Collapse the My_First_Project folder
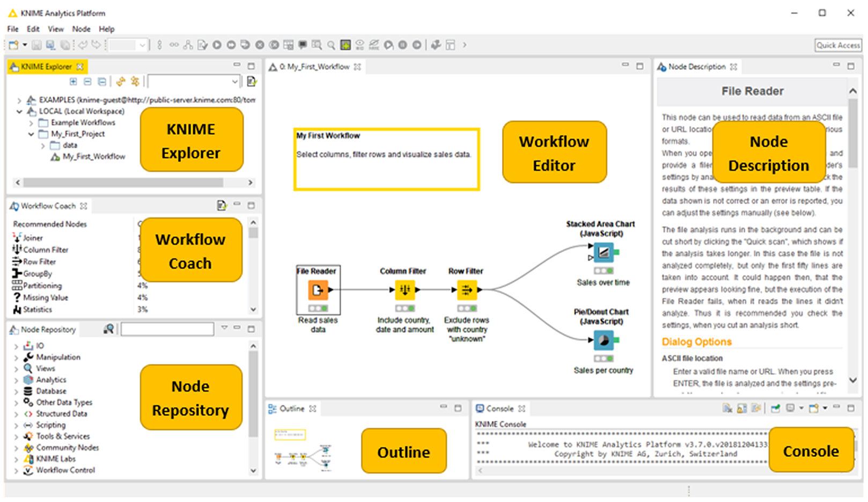 (x=31, y=134)
